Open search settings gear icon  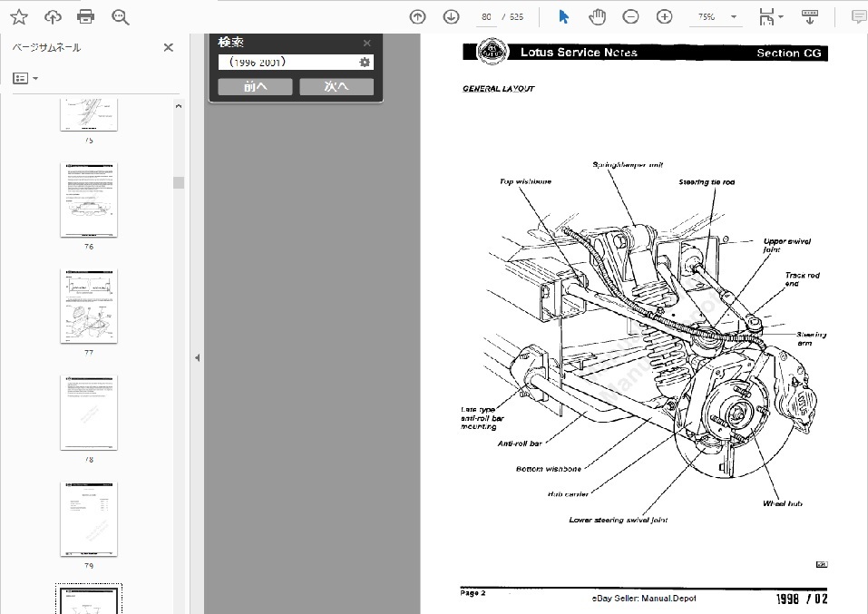[x=365, y=62]
